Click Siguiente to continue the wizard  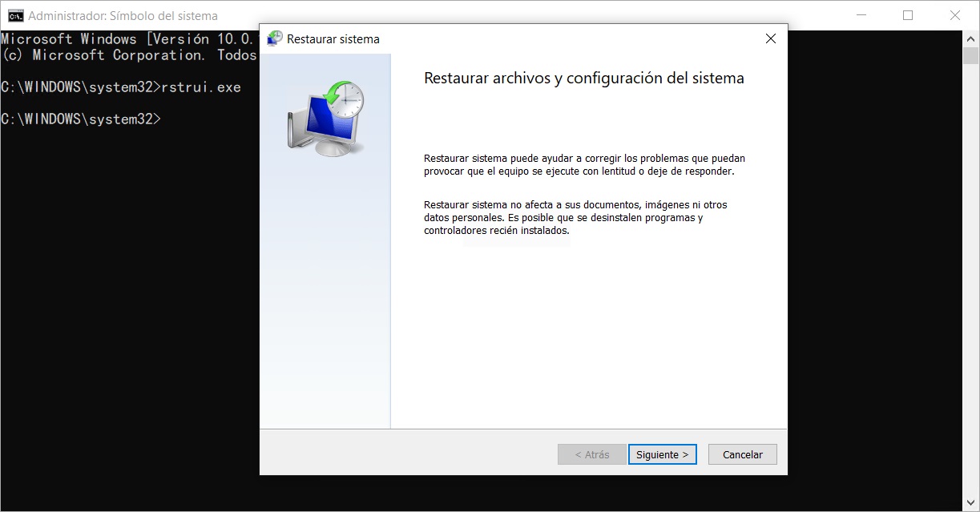[x=662, y=454]
